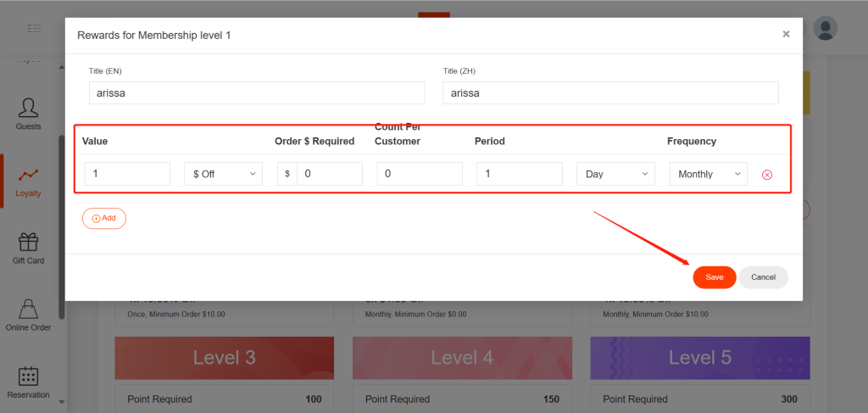Click the user profile avatar icon
This screenshot has height=413, width=868.
pyautogui.click(x=825, y=28)
